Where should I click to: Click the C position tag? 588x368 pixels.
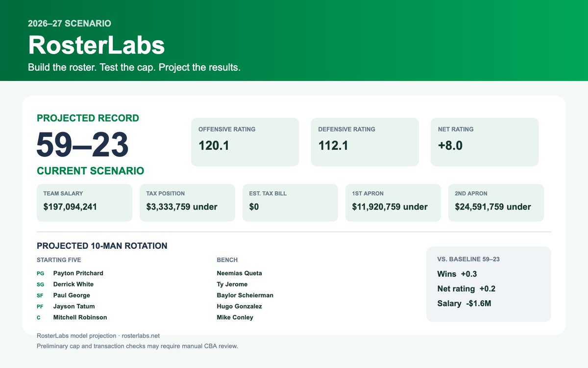[x=39, y=317]
